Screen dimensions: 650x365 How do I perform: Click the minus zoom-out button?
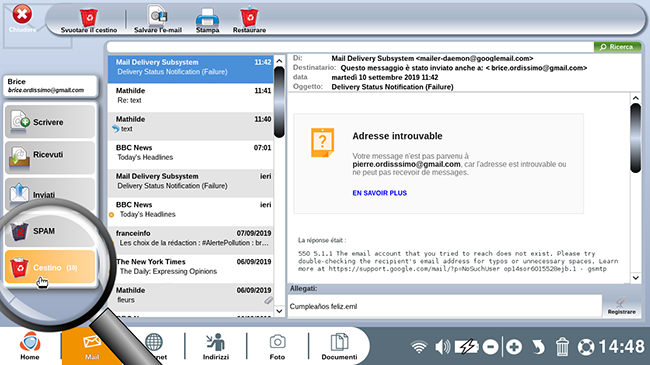point(490,347)
